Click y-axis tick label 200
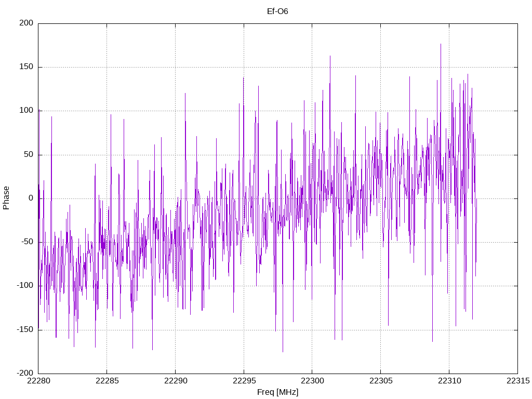Viewport: 532px width, 399px height. click(x=26, y=23)
